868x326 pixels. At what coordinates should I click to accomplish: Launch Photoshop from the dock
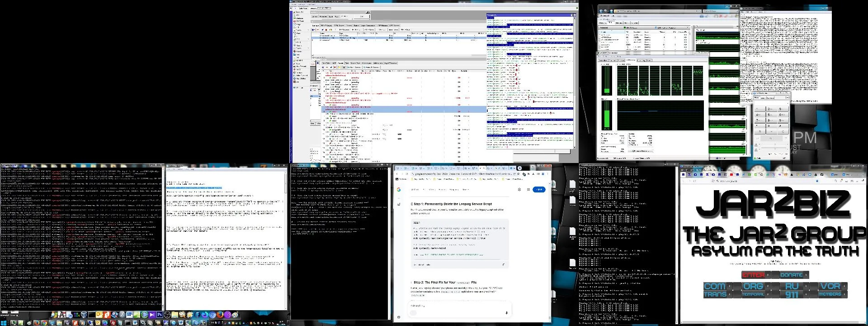click(159, 315)
